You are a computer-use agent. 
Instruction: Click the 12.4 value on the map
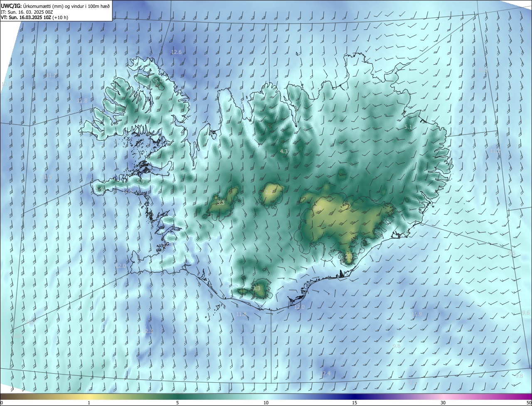point(325,374)
